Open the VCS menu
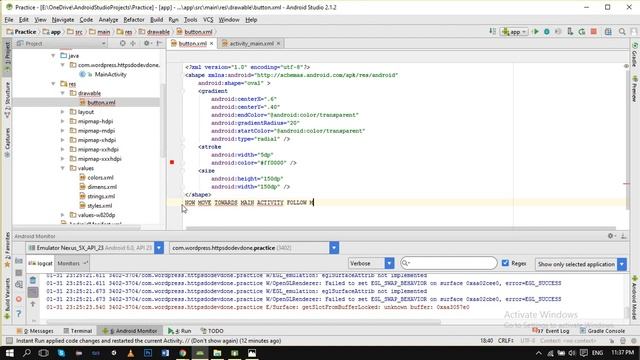Viewport: 640px width, 360px height. pos(208,20)
